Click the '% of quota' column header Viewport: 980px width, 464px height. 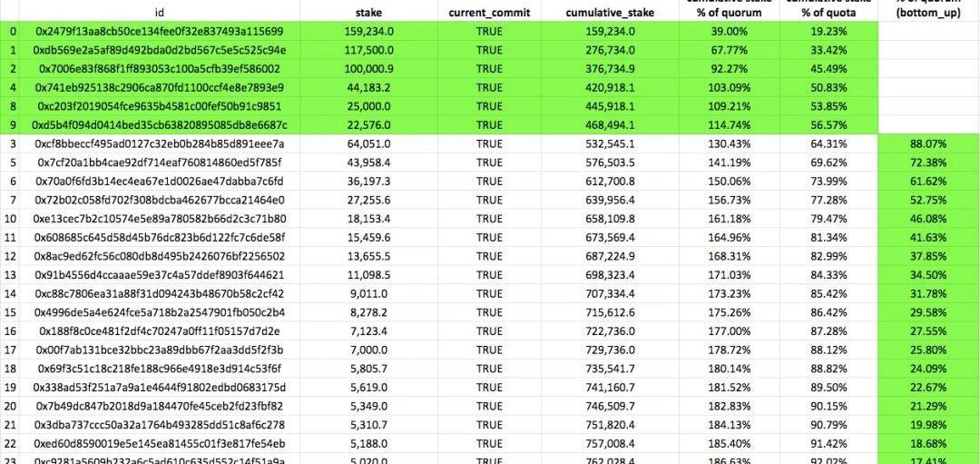[x=828, y=11]
